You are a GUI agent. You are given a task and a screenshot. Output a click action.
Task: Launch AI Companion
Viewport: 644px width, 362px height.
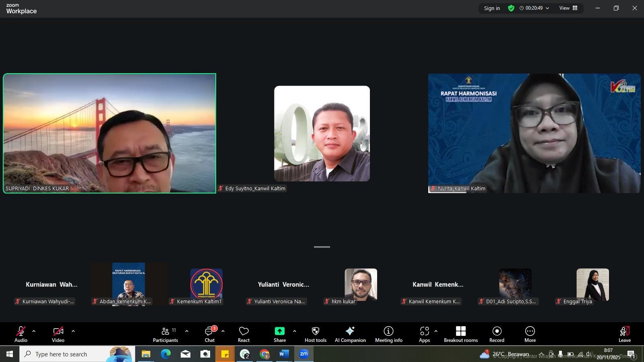[x=350, y=334]
